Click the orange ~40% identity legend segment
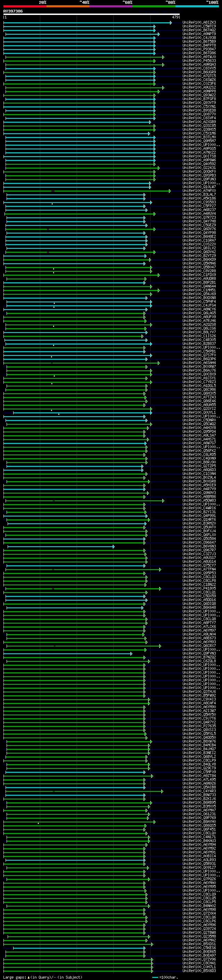Screen dimensions: 222x980 coord(68,6)
